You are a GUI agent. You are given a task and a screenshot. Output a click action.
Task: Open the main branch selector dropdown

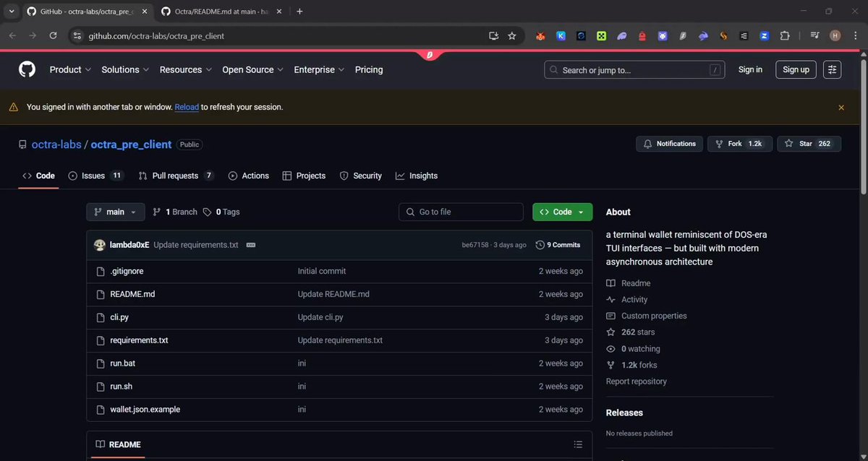(115, 212)
